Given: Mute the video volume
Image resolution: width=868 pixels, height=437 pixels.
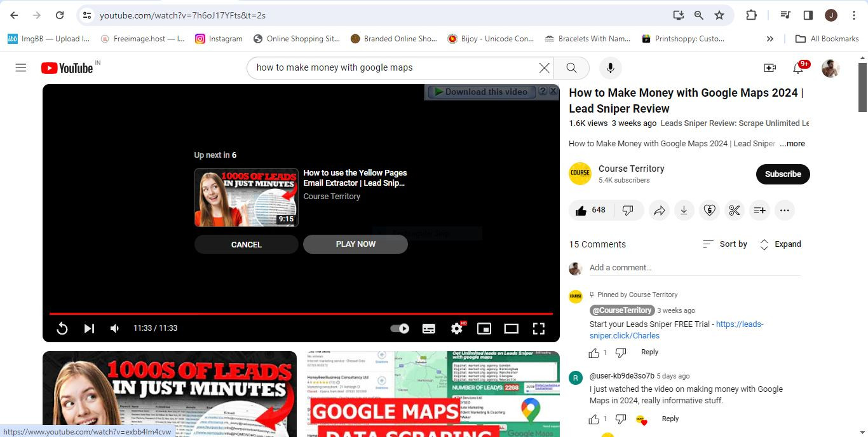Looking at the screenshot, I should click(x=115, y=328).
